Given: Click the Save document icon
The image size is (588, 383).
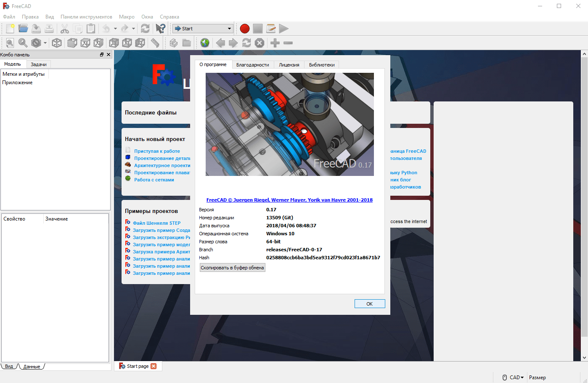Looking at the screenshot, I should pos(36,29).
